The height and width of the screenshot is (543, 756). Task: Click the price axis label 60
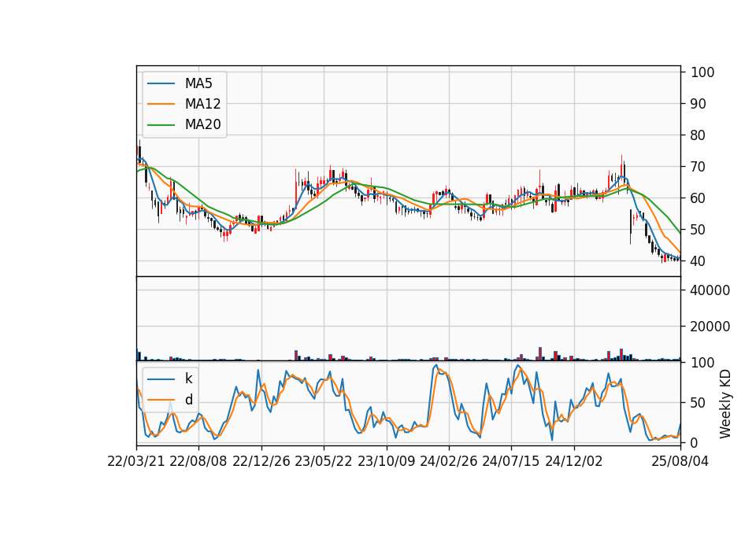(699, 198)
